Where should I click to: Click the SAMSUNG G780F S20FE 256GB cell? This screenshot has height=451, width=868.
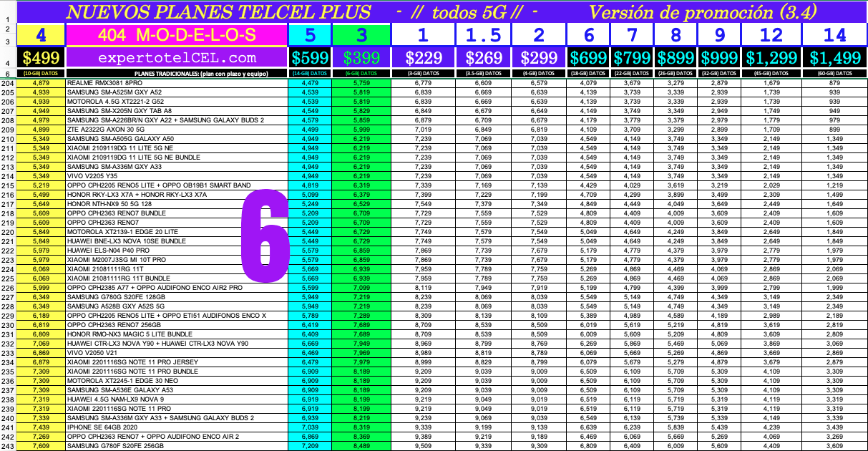tap(177, 446)
